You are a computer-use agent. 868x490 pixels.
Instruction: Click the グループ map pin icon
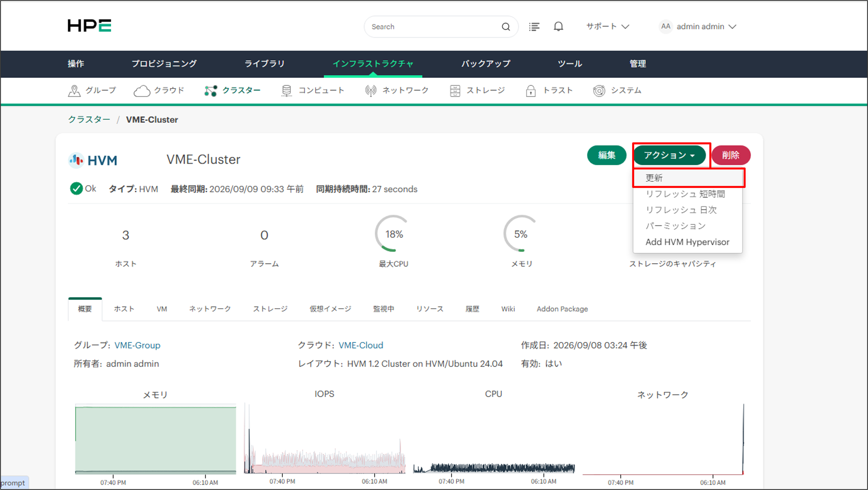[74, 91]
